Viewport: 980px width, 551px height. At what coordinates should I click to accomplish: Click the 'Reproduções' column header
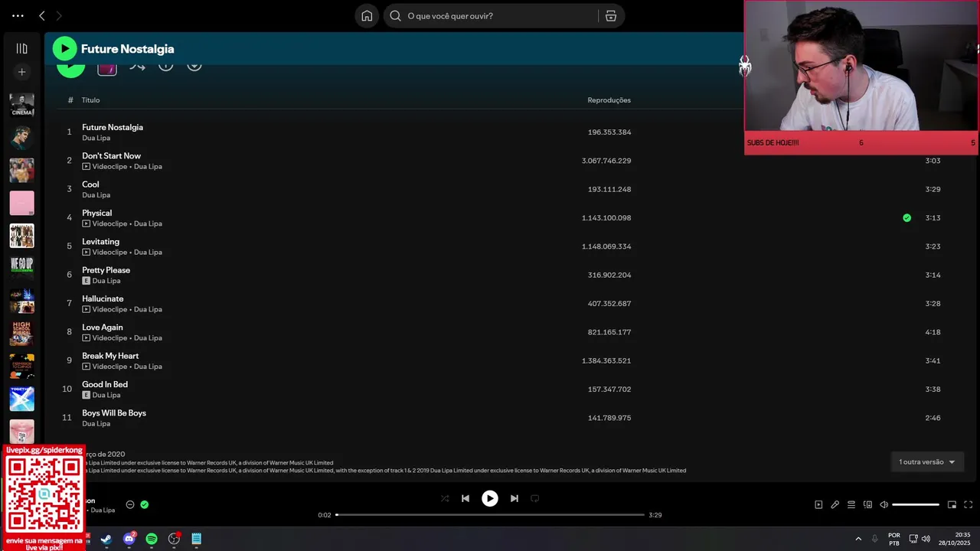click(609, 100)
